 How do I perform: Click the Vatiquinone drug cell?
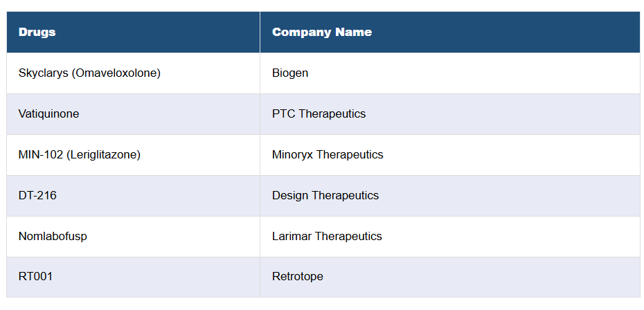point(48,113)
